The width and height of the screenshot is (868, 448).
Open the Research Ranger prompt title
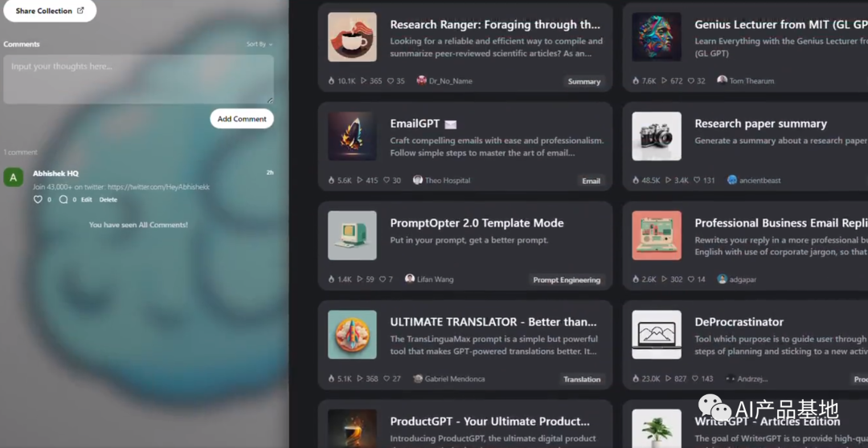[x=495, y=24]
